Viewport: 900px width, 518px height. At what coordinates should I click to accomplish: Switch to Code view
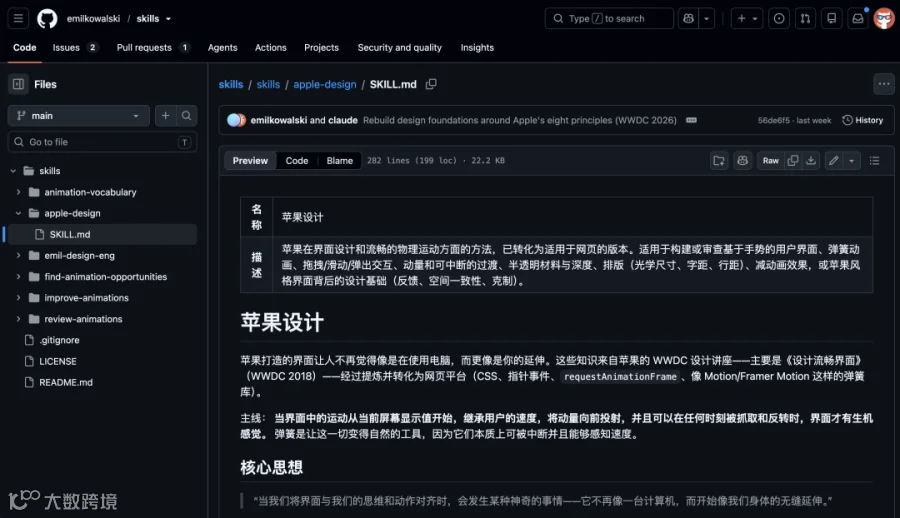tap(297, 161)
